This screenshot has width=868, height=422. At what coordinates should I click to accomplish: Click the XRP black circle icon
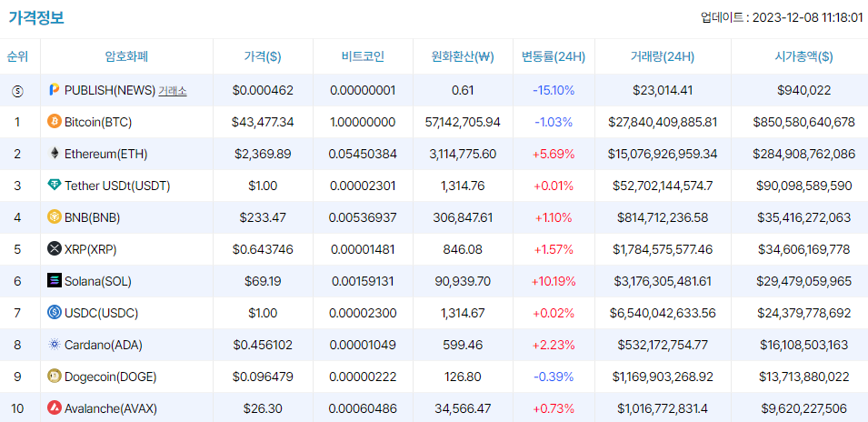tap(55, 249)
